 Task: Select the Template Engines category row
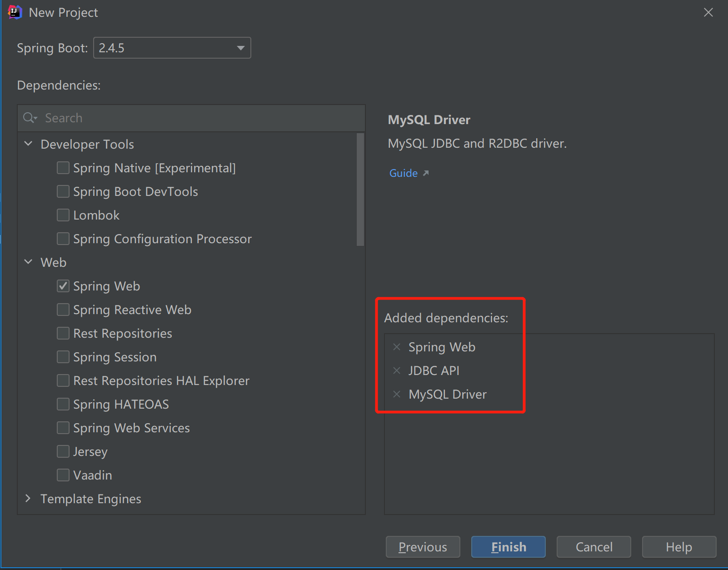[91, 499]
